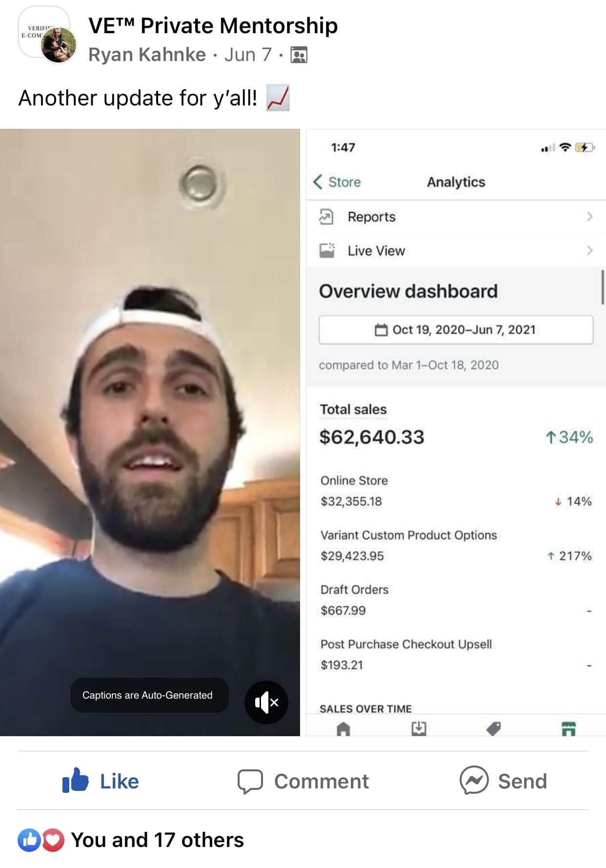Click the group members audience icon
Image resolution: width=606 pixels, height=868 pixels.
(299, 55)
